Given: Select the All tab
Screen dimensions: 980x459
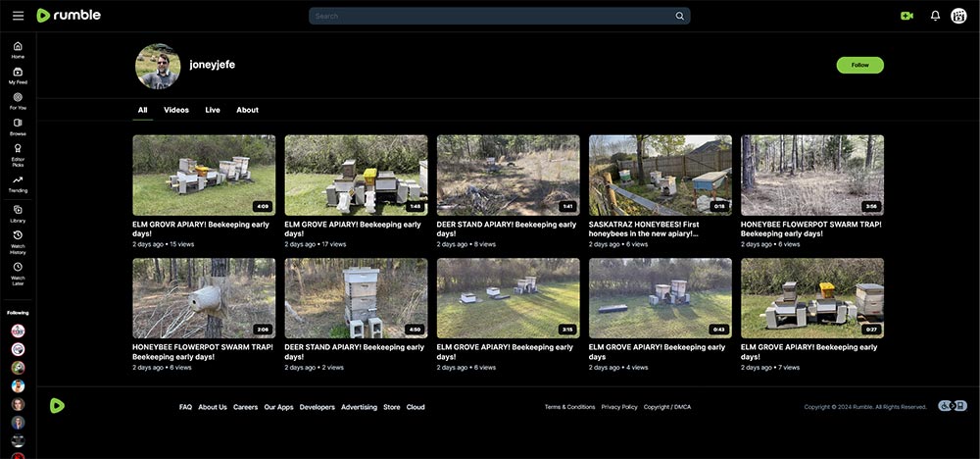Looking at the screenshot, I should (x=142, y=110).
